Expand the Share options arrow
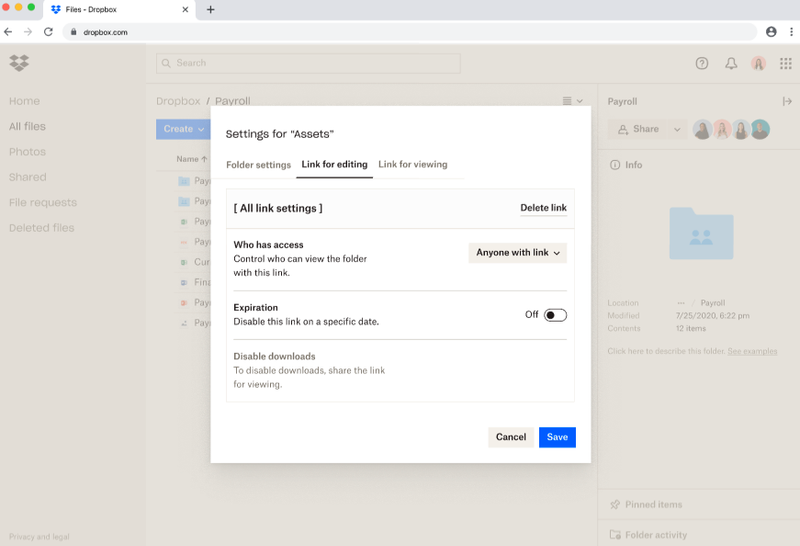The width and height of the screenshot is (800, 546). [x=677, y=129]
